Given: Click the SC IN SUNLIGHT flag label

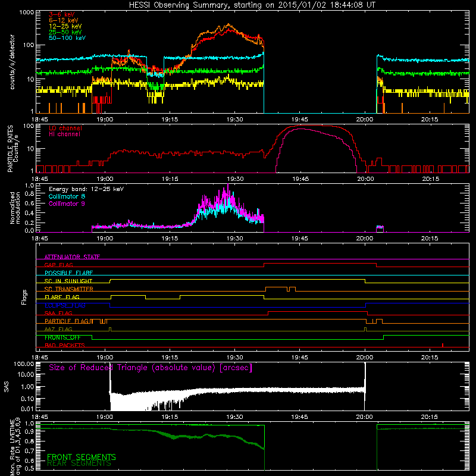Looking at the screenshot, I should [x=68, y=281].
